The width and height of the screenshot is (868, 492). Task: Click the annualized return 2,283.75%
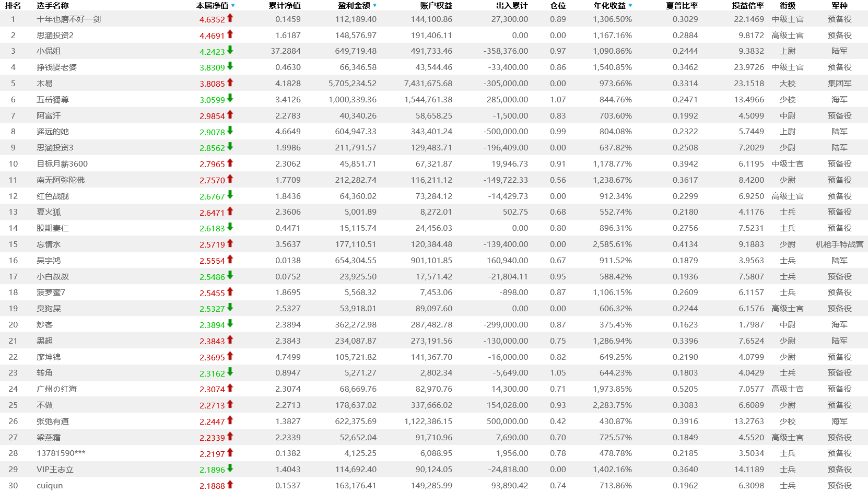pos(612,405)
